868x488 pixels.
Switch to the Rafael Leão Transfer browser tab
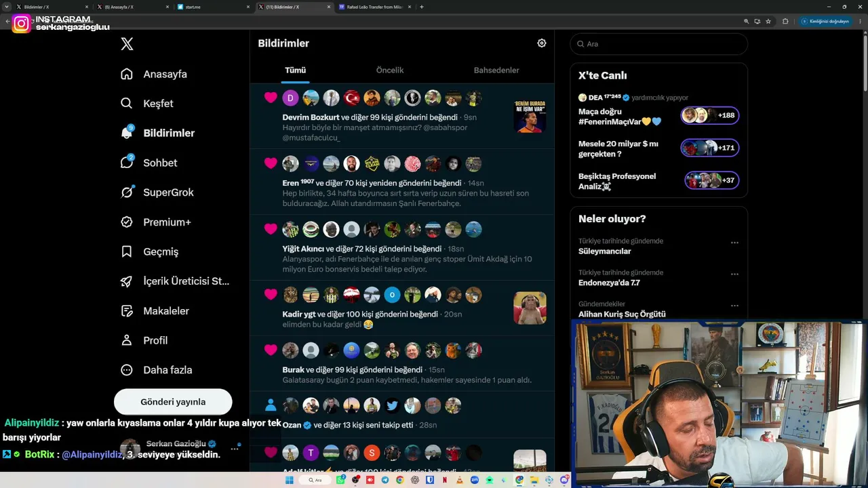[374, 7]
